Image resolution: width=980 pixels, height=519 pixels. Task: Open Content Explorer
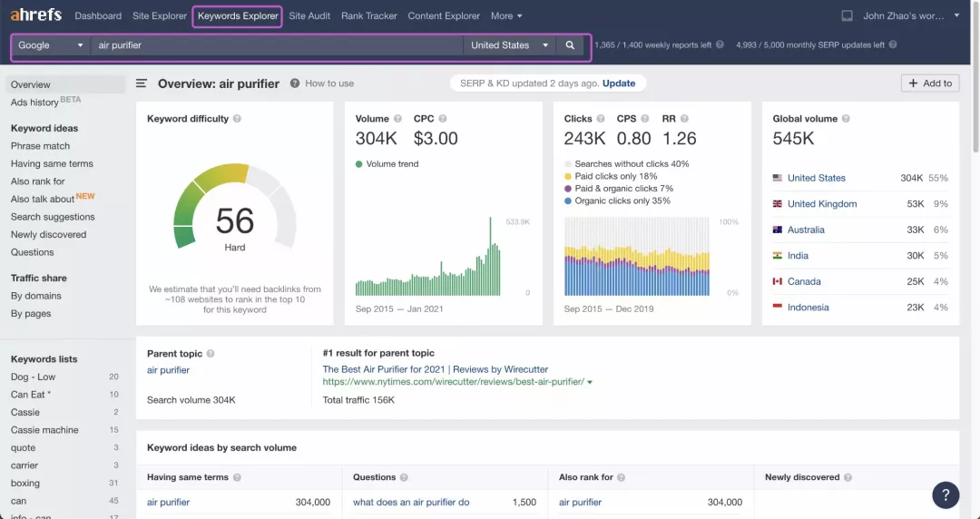tap(444, 15)
